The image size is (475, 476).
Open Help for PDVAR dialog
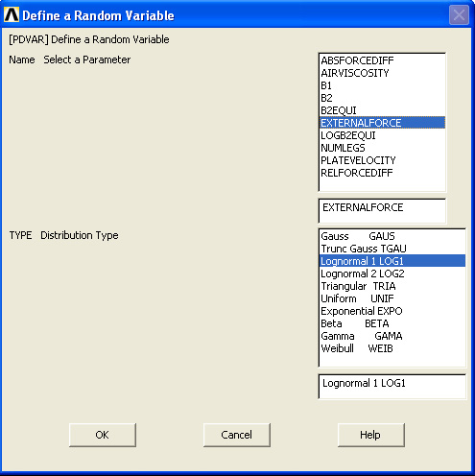point(371,435)
